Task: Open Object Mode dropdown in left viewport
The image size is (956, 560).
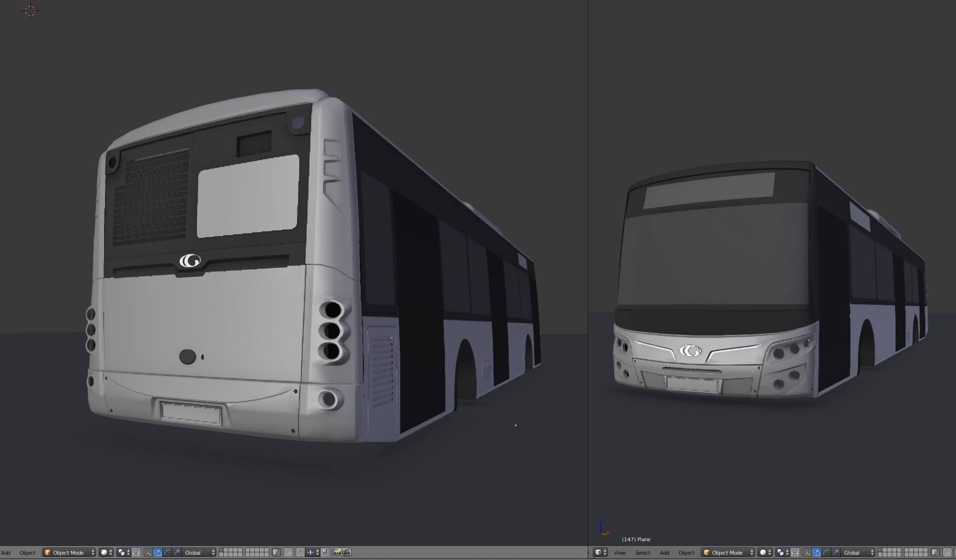Action: click(69, 552)
